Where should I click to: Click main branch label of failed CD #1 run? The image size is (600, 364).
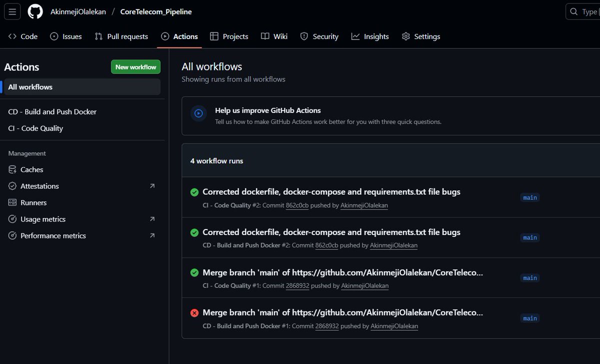click(530, 318)
